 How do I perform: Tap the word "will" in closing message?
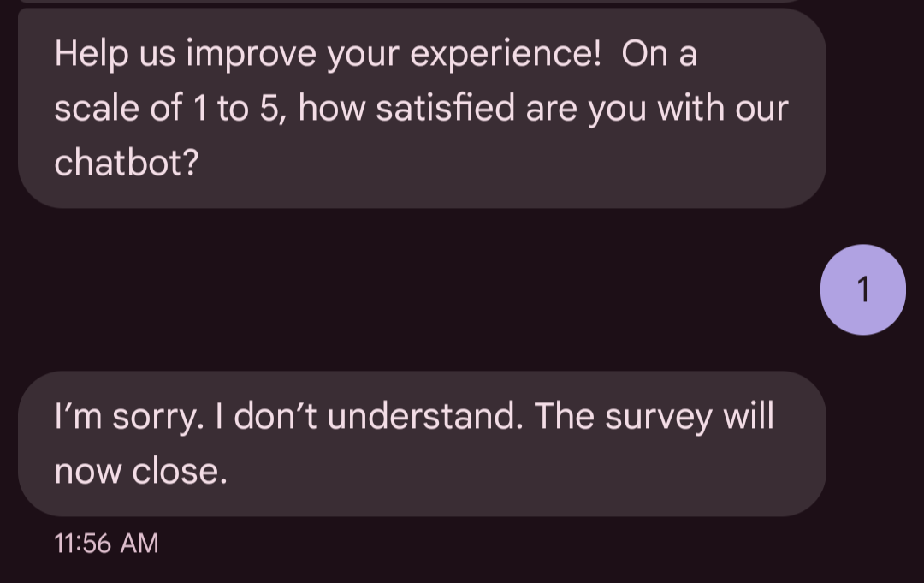(749, 417)
